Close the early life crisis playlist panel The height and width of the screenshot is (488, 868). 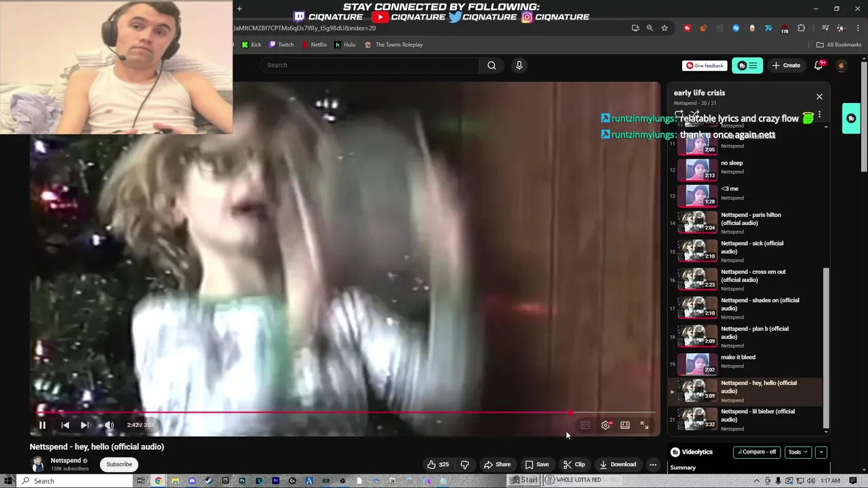819,96
